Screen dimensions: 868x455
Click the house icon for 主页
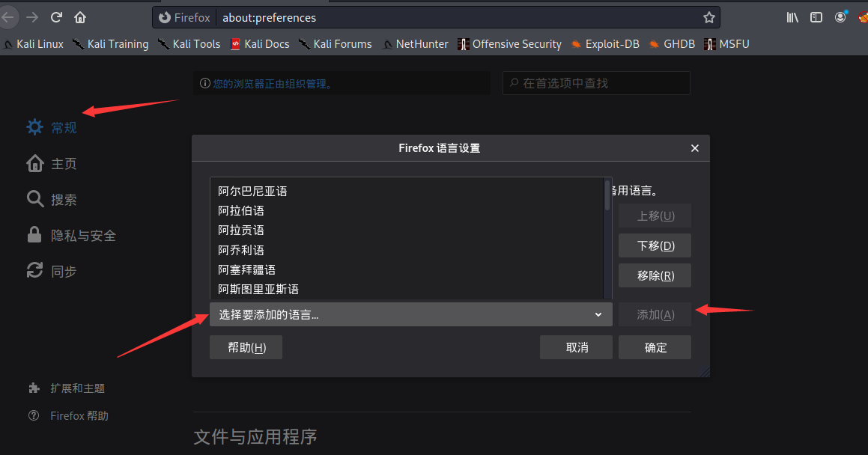click(x=35, y=163)
